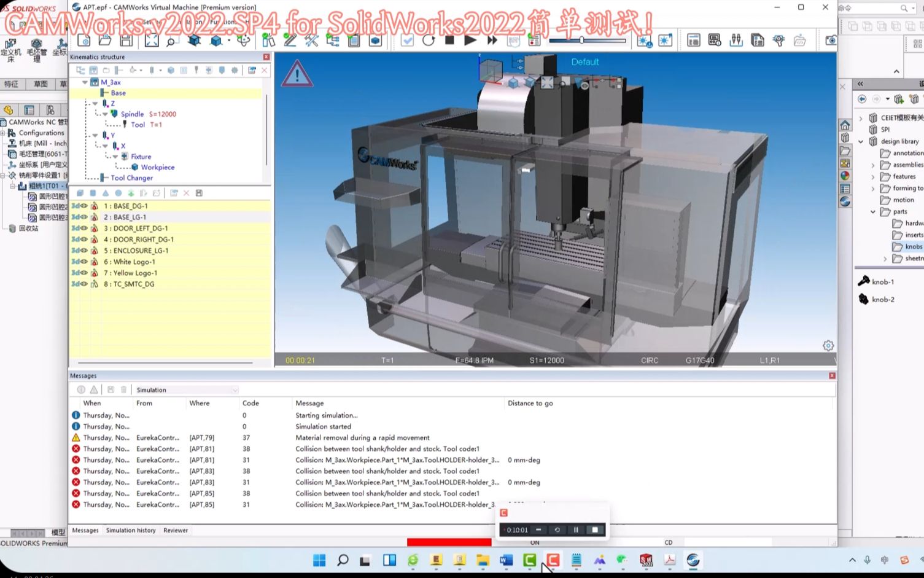Click the Message column header
The width and height of the screenshot is (924, 578).
309,404
